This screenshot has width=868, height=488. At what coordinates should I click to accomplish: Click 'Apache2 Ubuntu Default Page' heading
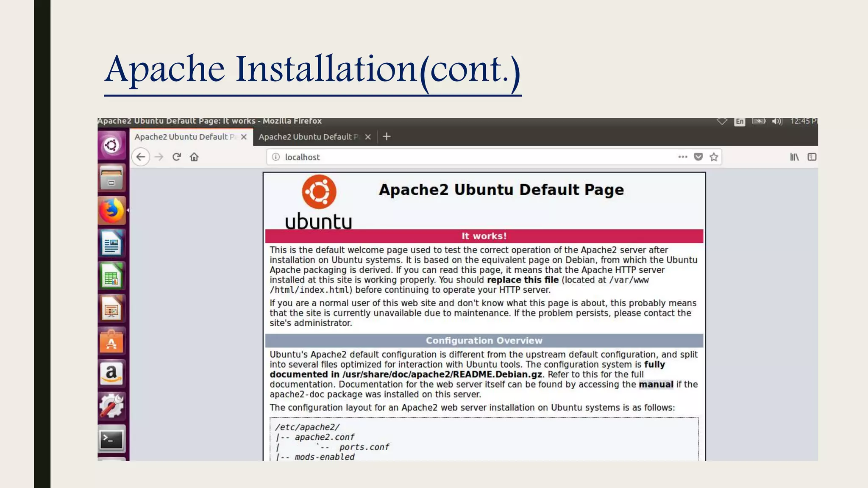(x=501, y=190)
